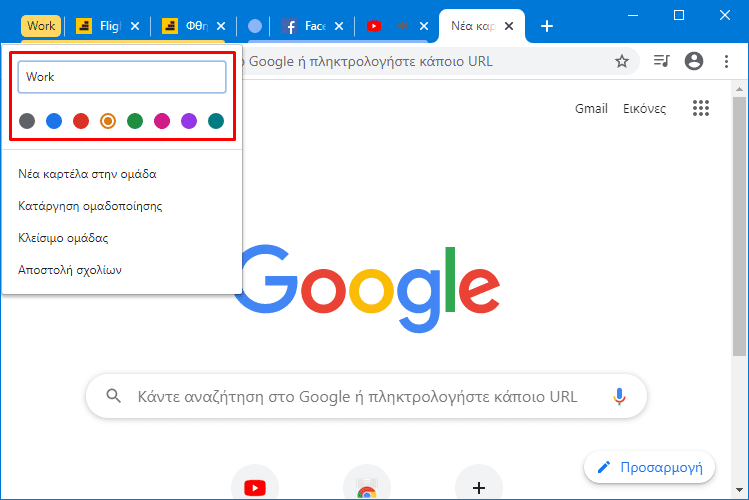Screen dimensions: 749x500
Task: Close the Fligl tab
Action: (x=135, y=26)
